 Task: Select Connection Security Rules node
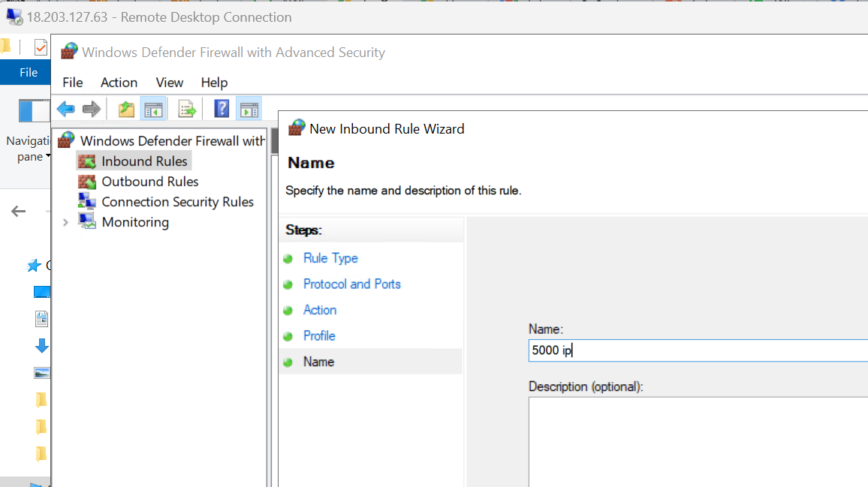pyautogui.click(x=177, y=202)
